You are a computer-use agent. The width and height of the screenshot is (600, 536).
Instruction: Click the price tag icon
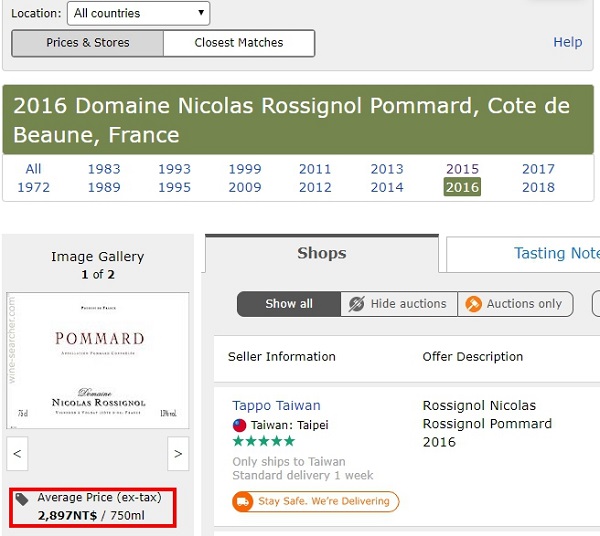22,499
